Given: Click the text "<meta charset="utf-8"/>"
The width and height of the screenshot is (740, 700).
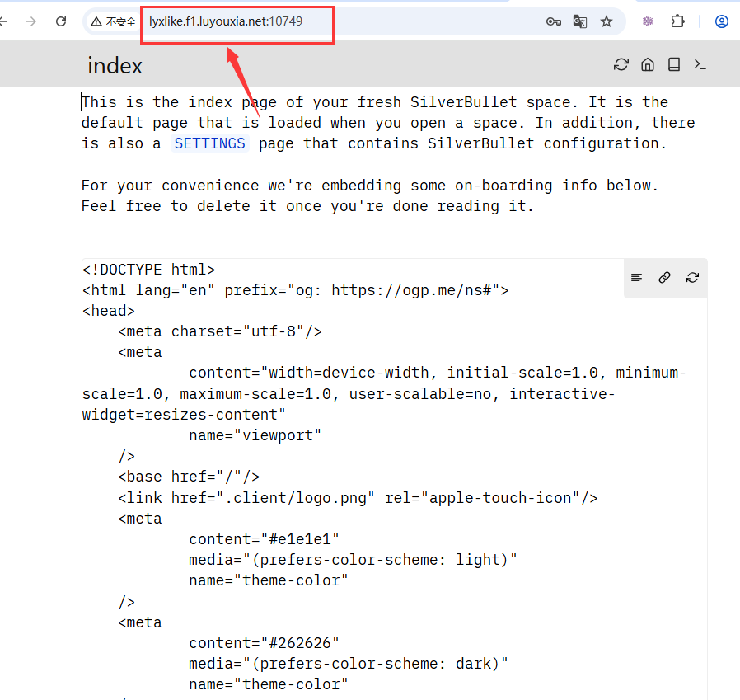Looking at the screenshot, I should tap(220, 331).
